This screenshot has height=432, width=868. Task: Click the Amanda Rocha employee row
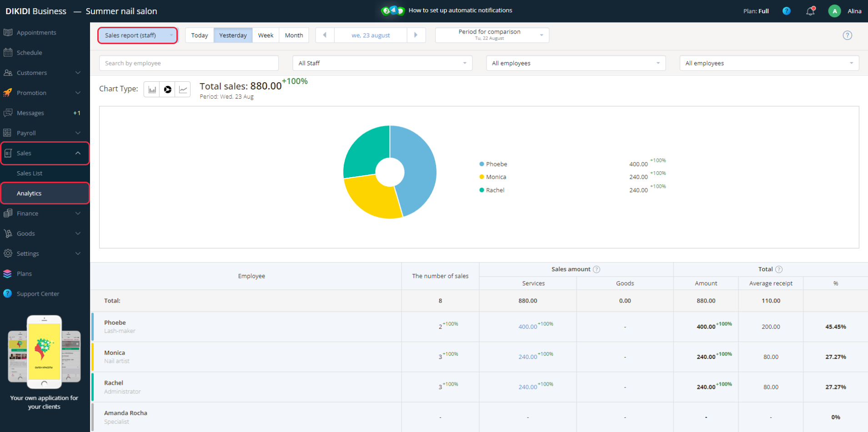tap(479, 417)
